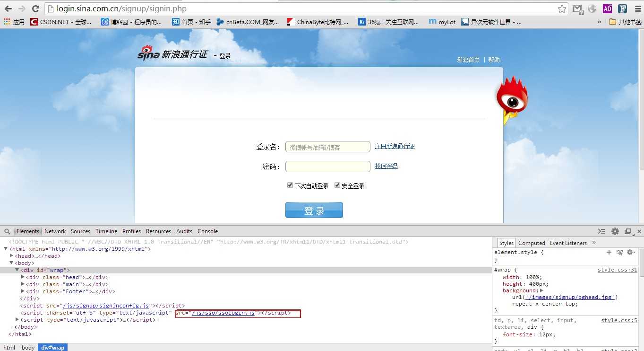Toggle element state selector icon
Image resolution: width=644 pixels, height=351 pixels.
620,252
